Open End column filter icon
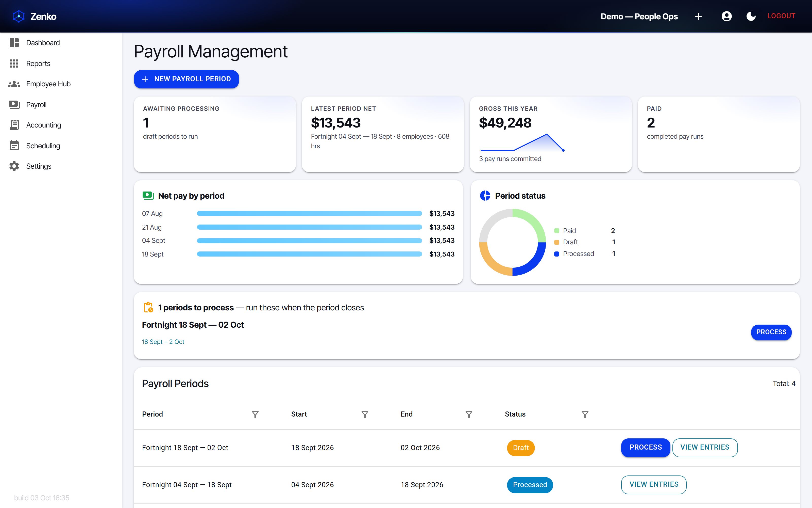This screenshot has height=508, width=812. (x=469, y=414)
